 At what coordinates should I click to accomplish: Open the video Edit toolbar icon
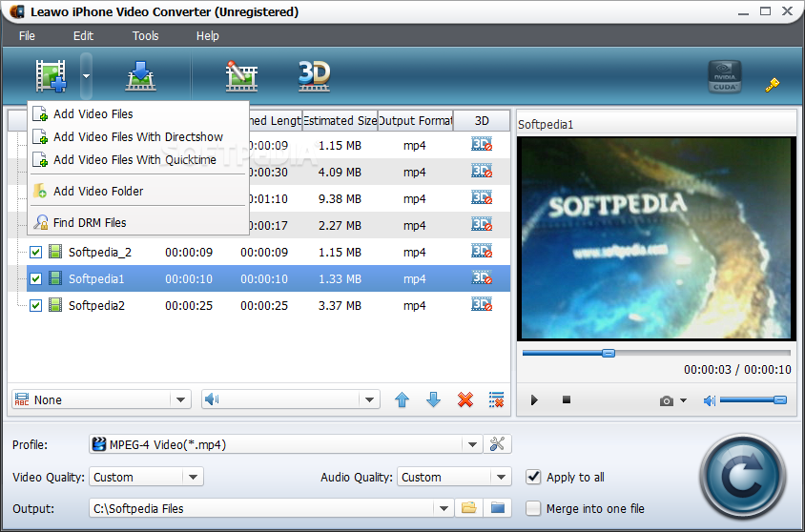241,76
